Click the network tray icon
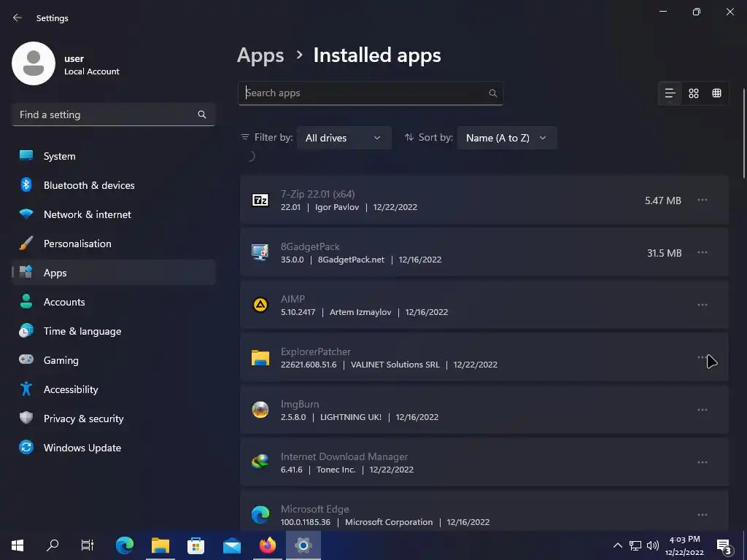The width and height of the screenshot is (747, 560). coord(635,545)
